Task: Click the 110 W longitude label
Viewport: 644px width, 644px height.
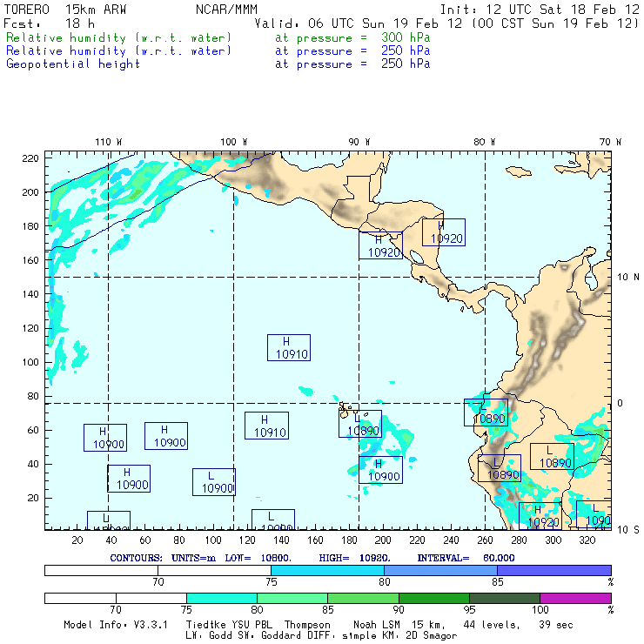Action: [x=108, y=142]
